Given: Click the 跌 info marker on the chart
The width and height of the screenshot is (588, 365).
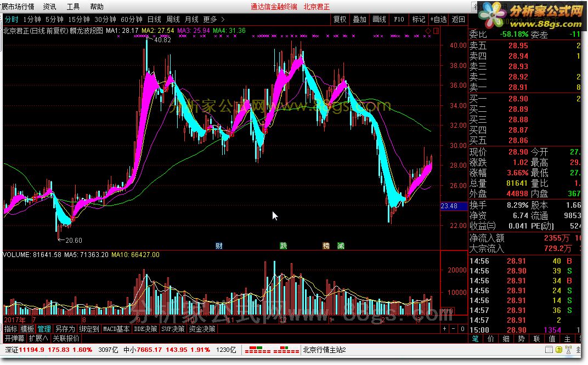Looking at the screenshot, I should coord(284,246).
